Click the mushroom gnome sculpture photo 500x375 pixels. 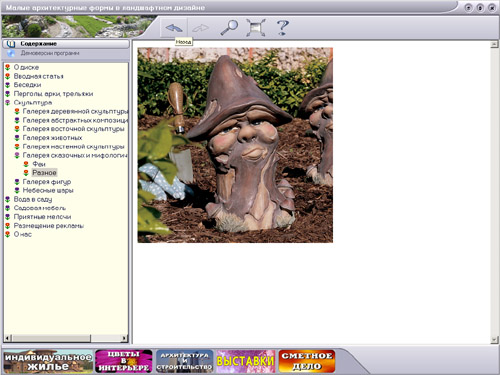(x=235, y=145)
